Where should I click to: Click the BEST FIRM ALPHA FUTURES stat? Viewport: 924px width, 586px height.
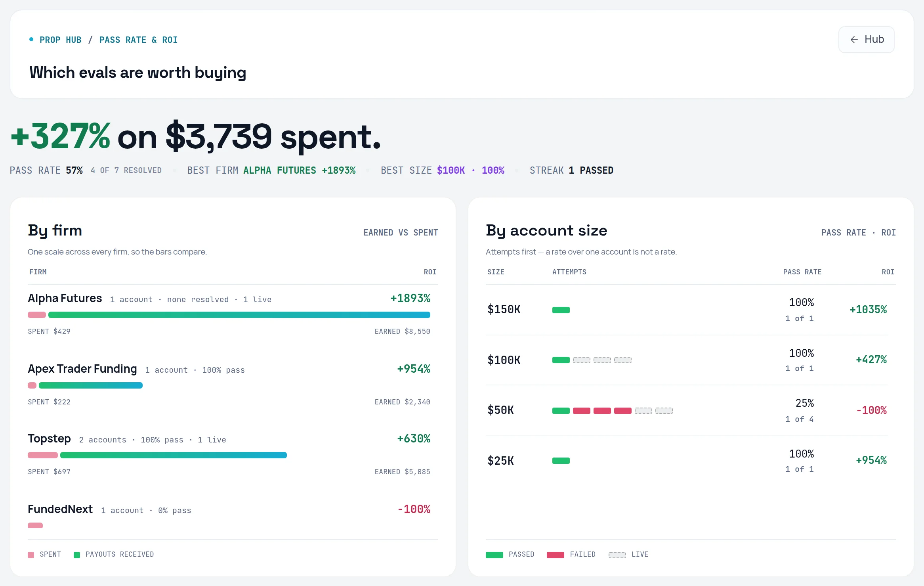271,170
